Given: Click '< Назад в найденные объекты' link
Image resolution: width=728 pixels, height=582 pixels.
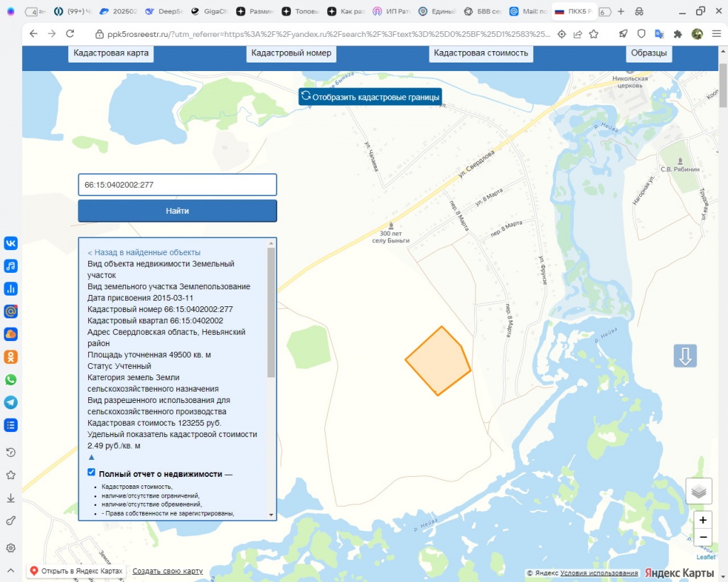Looking at the screenshot, I should pyautogui.click(x=144, y=252).
